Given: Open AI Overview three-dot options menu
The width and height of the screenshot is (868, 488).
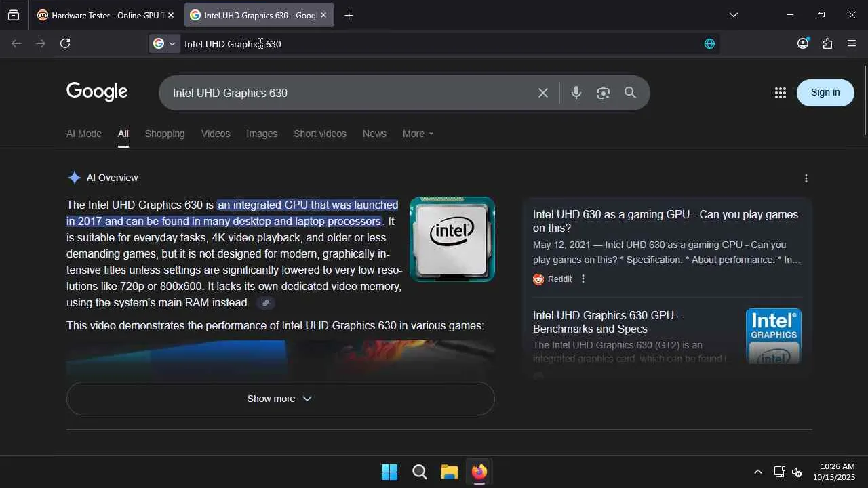Looking at the screenshot, I should point(806,178).
